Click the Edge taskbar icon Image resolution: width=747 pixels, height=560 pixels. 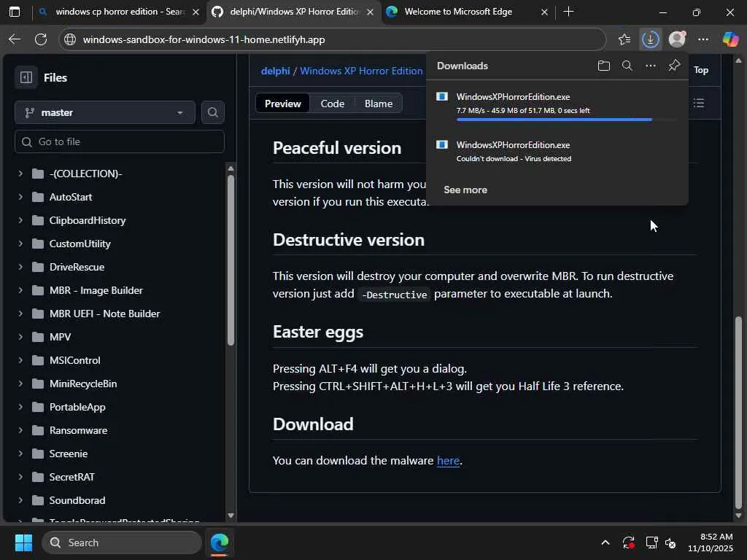[x=220, y=542]
